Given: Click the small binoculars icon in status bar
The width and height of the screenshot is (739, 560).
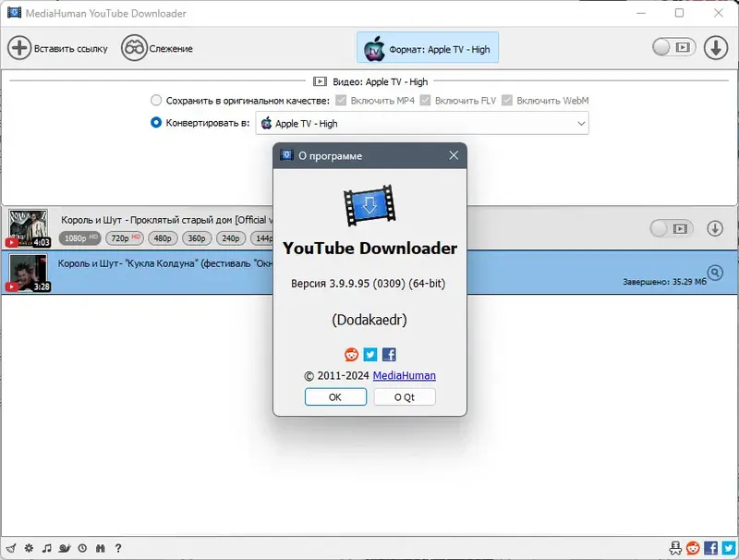Looking at the screenshot, I should coord(101,548).
